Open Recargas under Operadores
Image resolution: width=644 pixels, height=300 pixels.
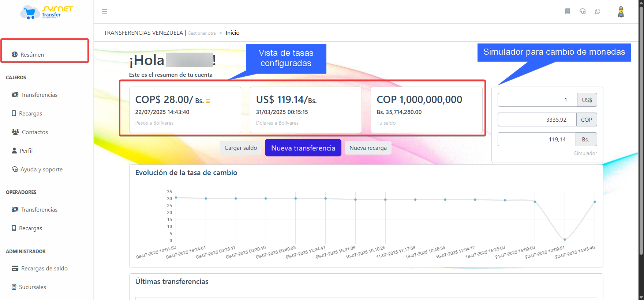click(30, 228)
